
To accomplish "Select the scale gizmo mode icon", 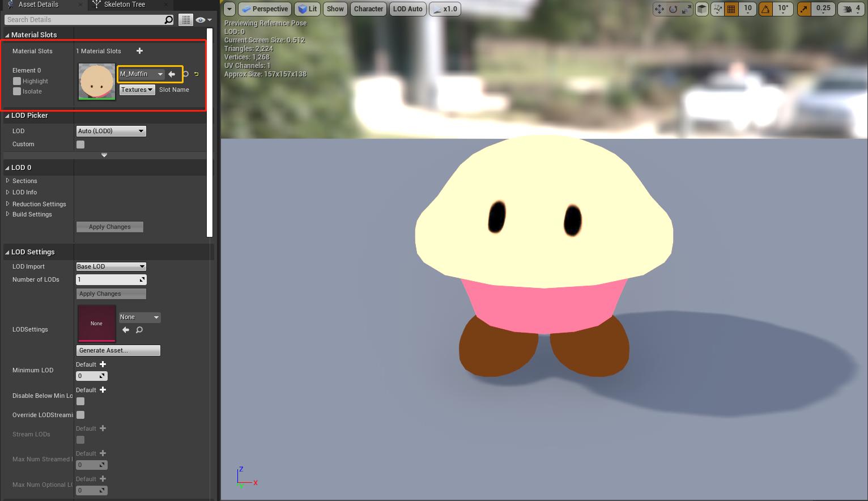I will [x=686, y=9].
